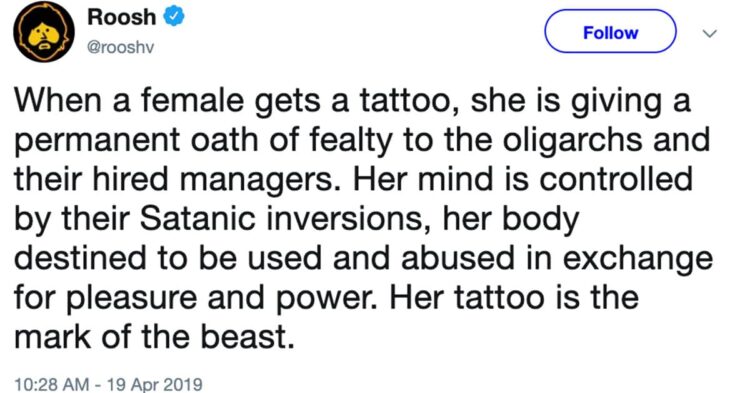Expand the tweet options chevron arrow
This screenshot has width=750, height=393.
click(709, 33)
